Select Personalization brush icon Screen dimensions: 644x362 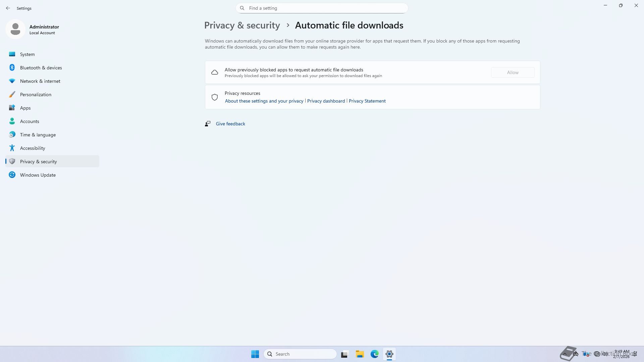(x=12, y=95)
